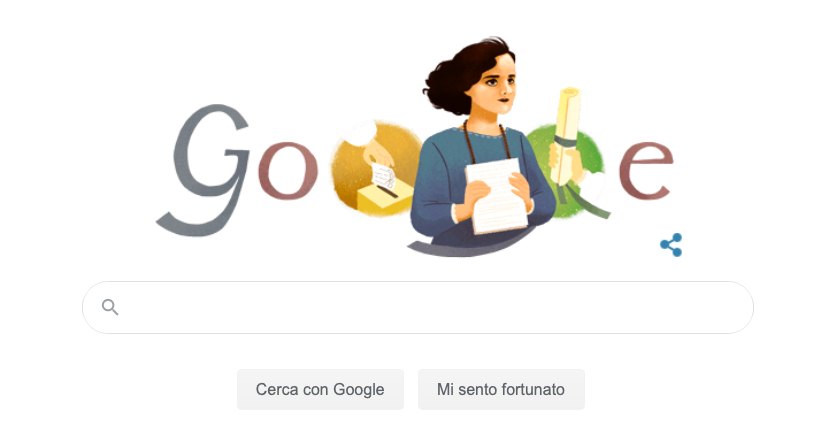Viewport: 824px width, 435px height.
Task: Open the Google Doodle of the woman
Action: coord(415,147)
